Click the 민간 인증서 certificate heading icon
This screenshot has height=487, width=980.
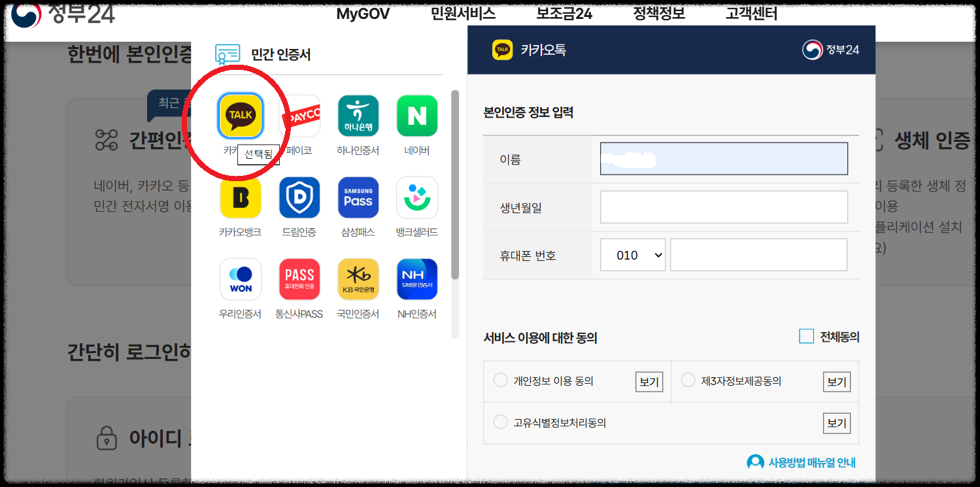228,54
